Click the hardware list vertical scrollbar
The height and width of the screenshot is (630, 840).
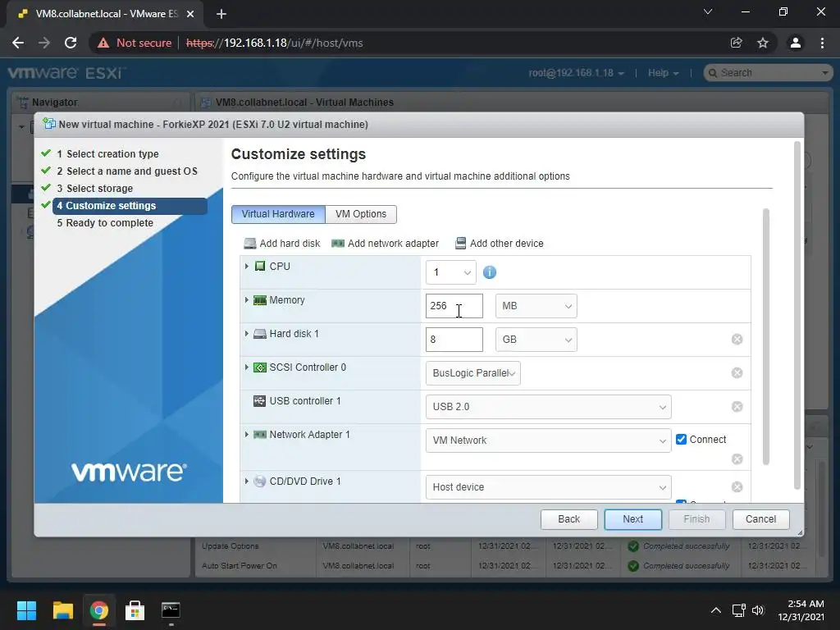tap(765, 337)
